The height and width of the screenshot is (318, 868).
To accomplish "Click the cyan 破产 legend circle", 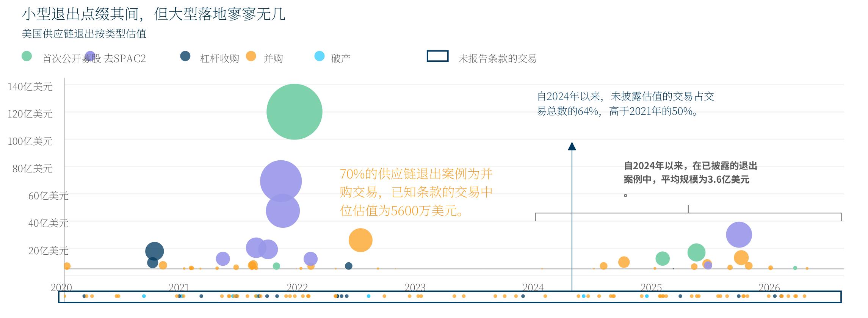I will pyautogui.click(x=320, y=56).
